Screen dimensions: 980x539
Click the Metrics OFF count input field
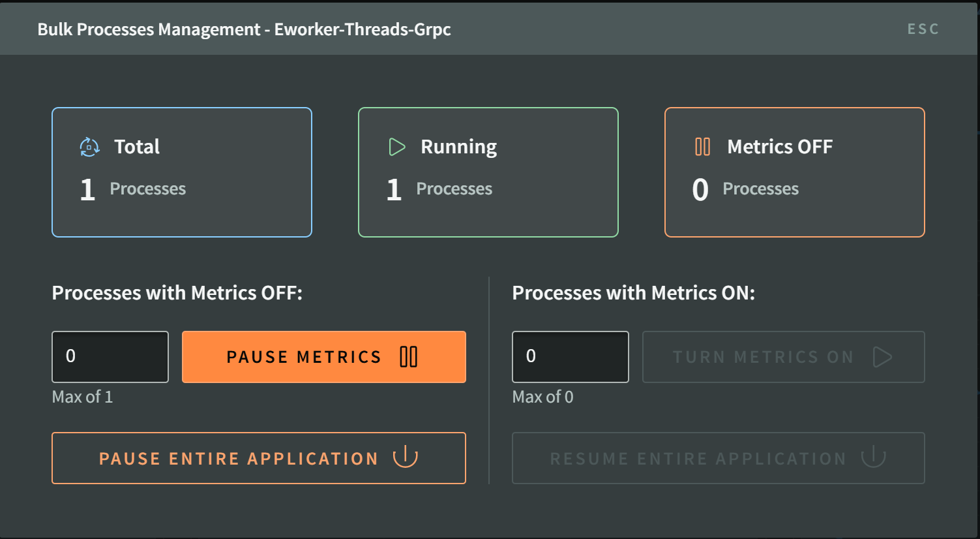pos(110,357)
